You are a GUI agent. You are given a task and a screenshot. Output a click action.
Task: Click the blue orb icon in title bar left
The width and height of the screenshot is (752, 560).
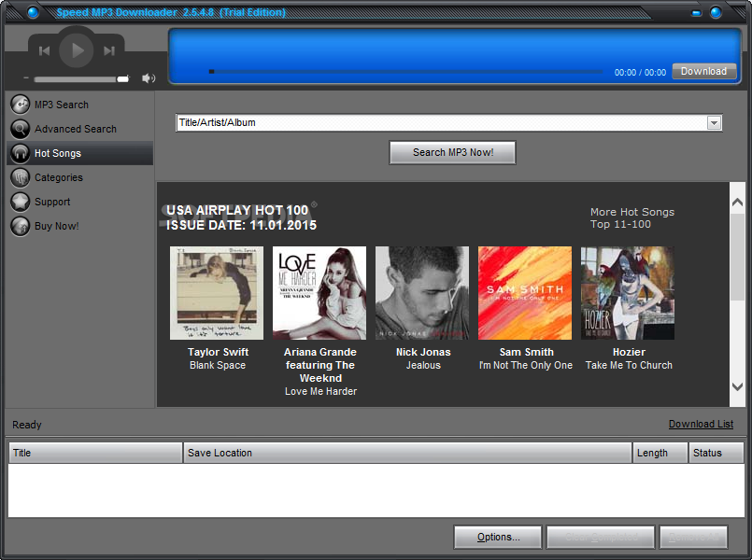coord(33,12)
